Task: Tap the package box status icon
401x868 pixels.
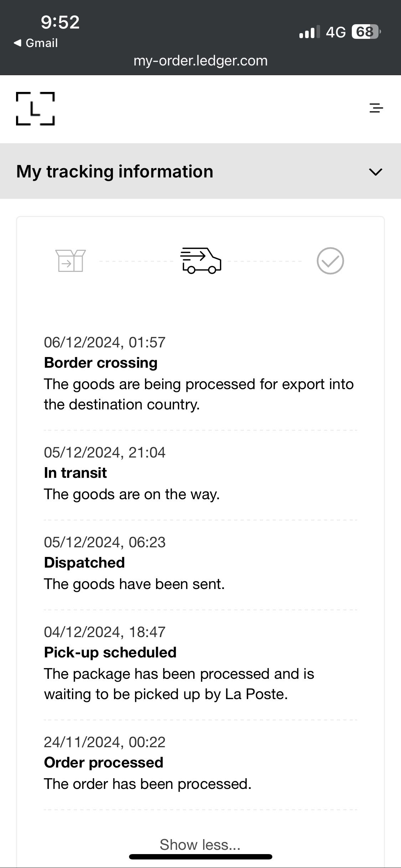Action: (x=71, y=261)
